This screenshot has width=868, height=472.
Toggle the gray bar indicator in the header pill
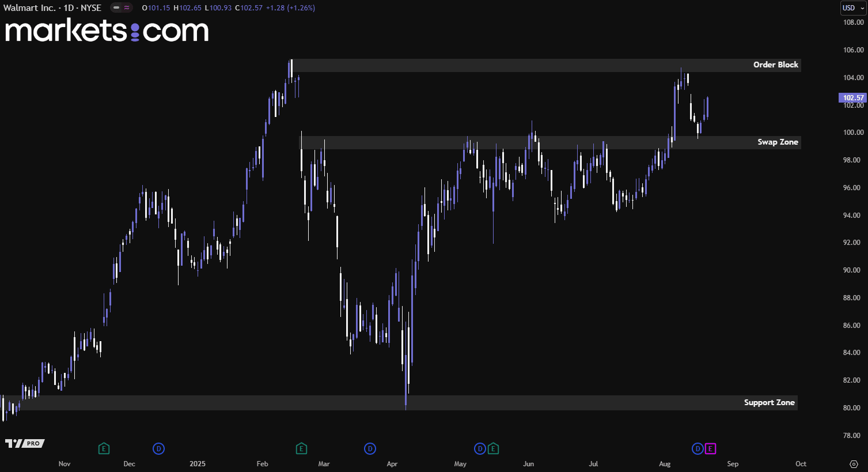click(116, 8)
